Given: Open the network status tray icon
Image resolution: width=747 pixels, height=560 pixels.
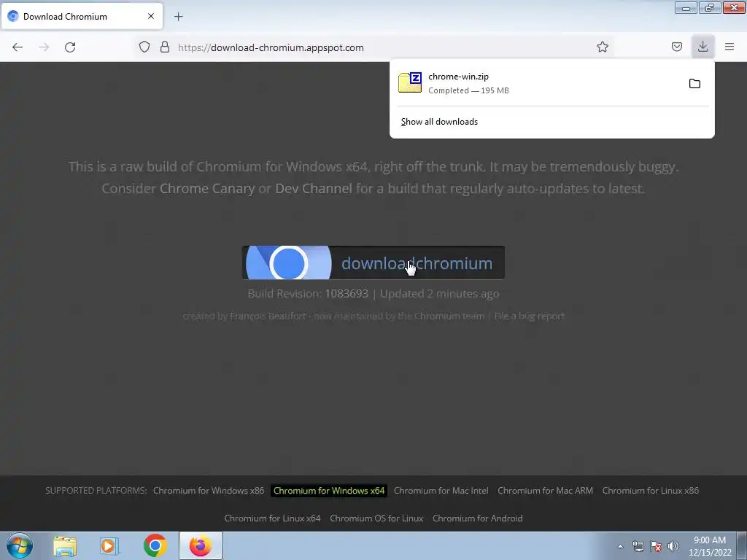Looking at the screenshot, I should 638,546.
